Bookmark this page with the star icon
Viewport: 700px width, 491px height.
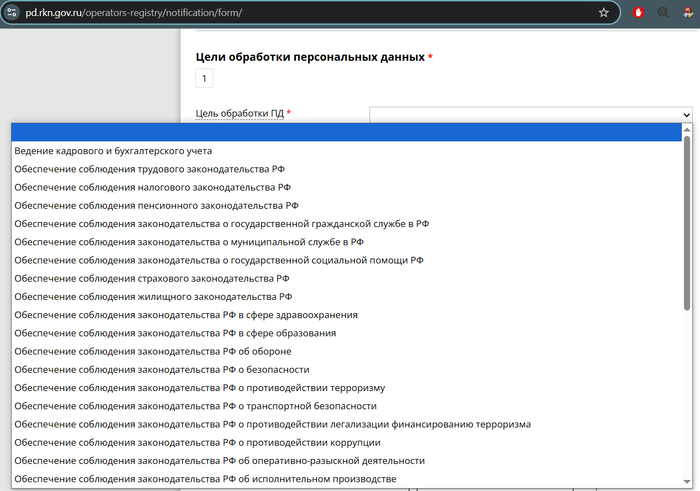click(603, 13)
